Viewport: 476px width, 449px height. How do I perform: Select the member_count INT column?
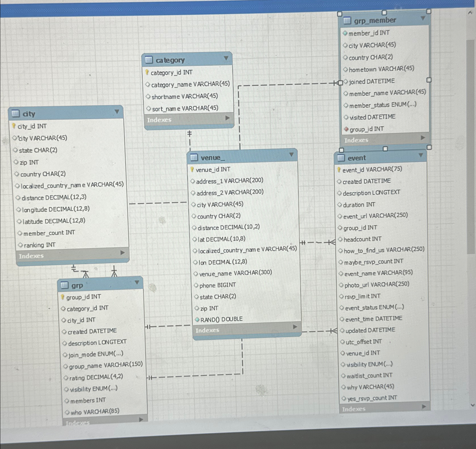(49, 233)
